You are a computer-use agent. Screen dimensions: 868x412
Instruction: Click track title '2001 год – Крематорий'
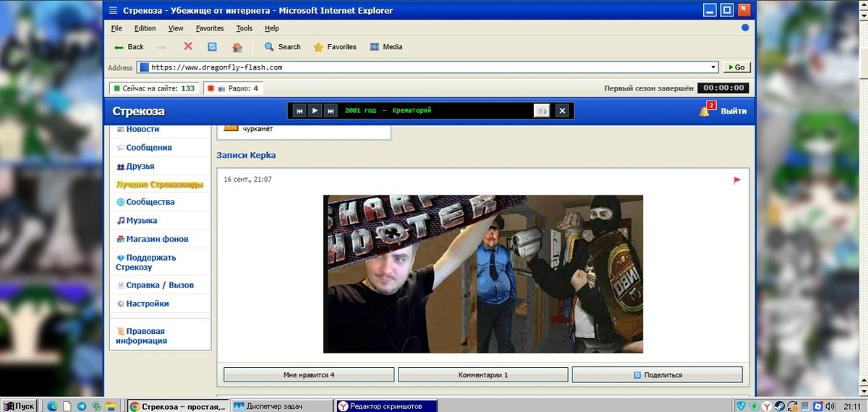point(388,111)
